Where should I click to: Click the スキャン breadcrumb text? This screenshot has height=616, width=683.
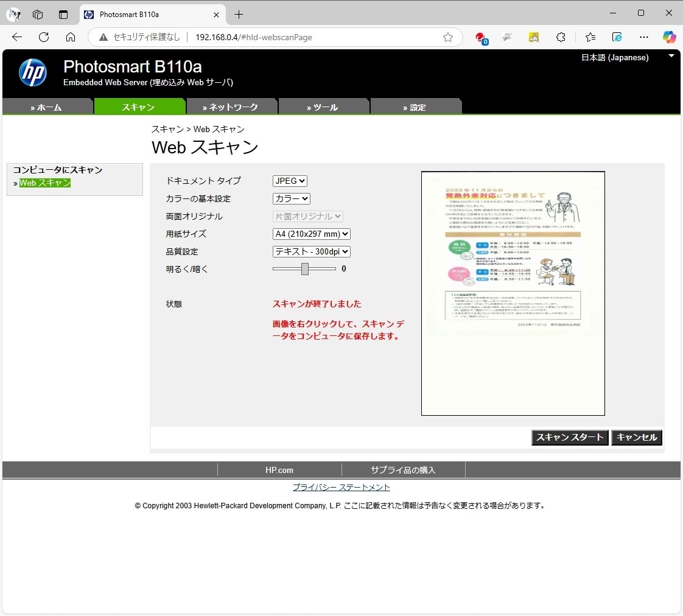pyautogui.click(x=167, y=130)
